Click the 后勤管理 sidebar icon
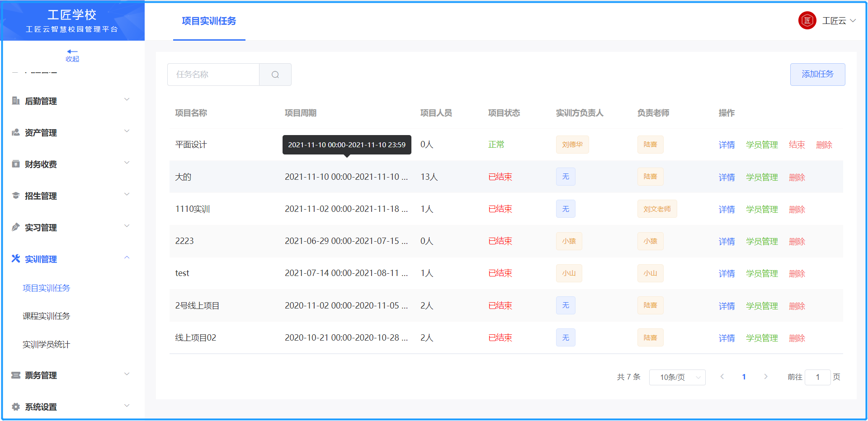This screenshot has height=421, width=868. tap(16, 101)
